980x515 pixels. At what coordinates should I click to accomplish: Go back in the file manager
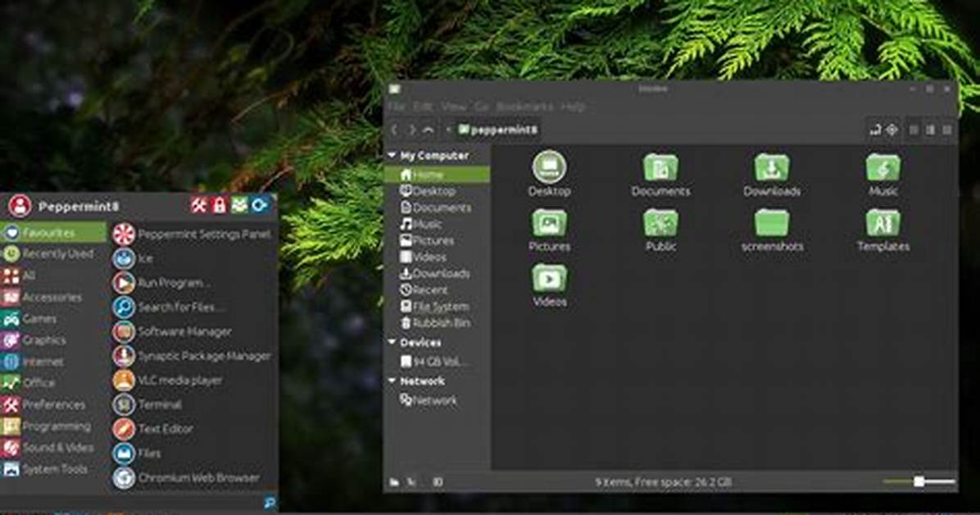point(394,130)
